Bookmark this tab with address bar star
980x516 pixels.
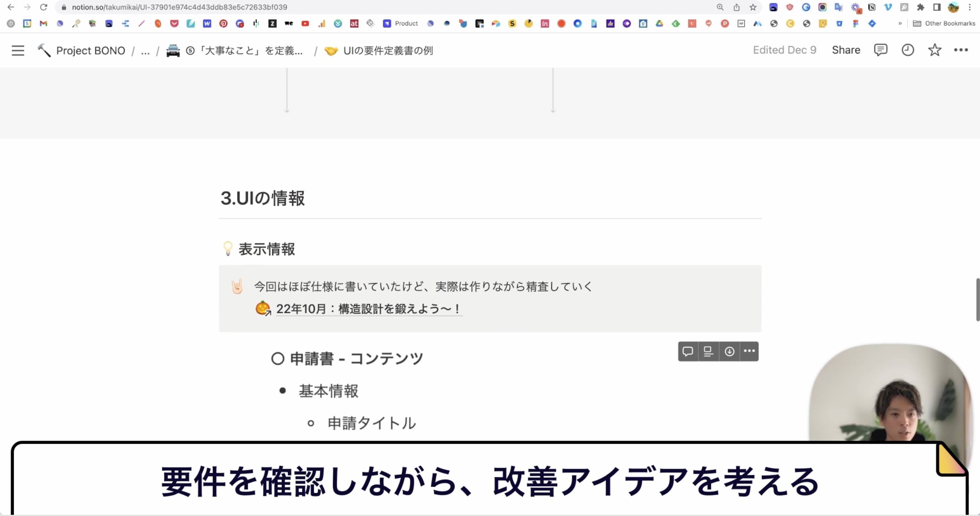(753, 7)
